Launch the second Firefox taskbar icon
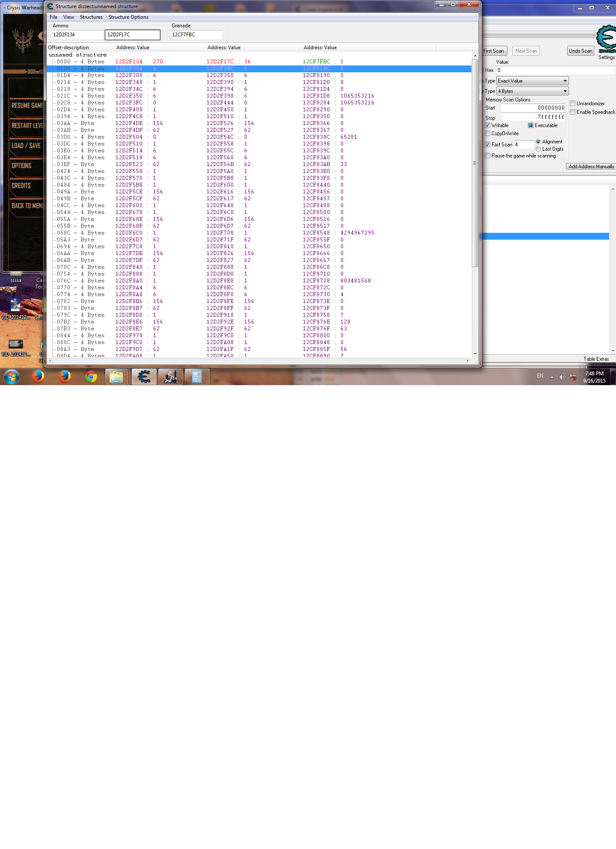This screenshot has height=849, width=616. [x=65, y=377]
